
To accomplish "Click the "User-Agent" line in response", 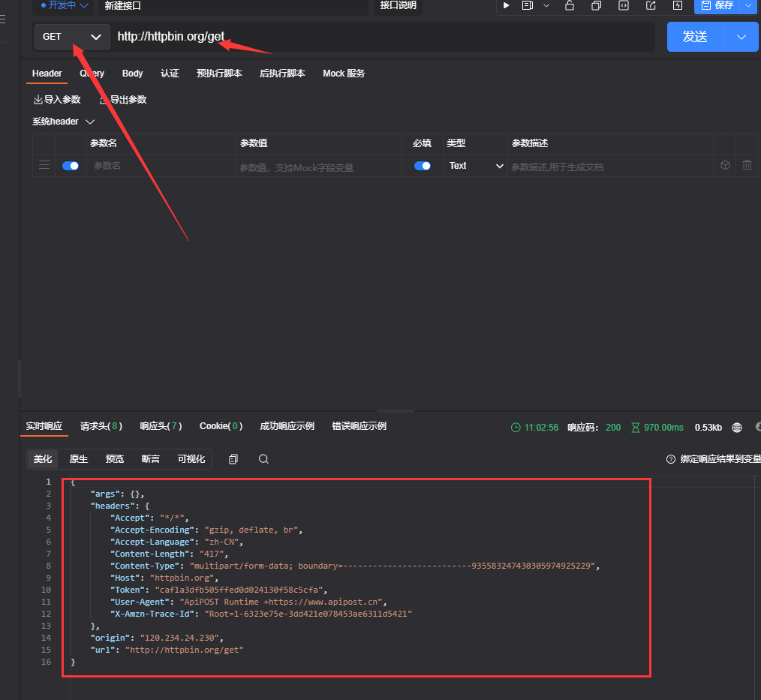I will tap(248, 602).
